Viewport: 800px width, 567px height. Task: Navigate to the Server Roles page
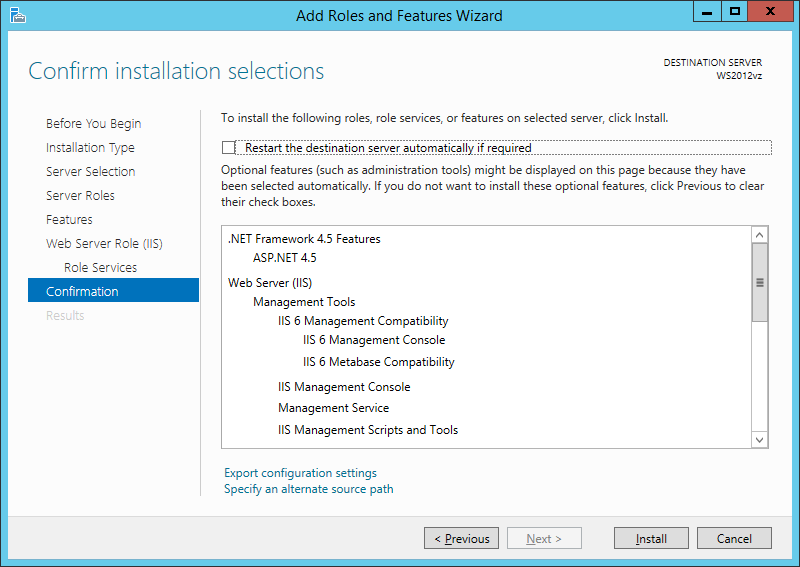pos(80,196)
